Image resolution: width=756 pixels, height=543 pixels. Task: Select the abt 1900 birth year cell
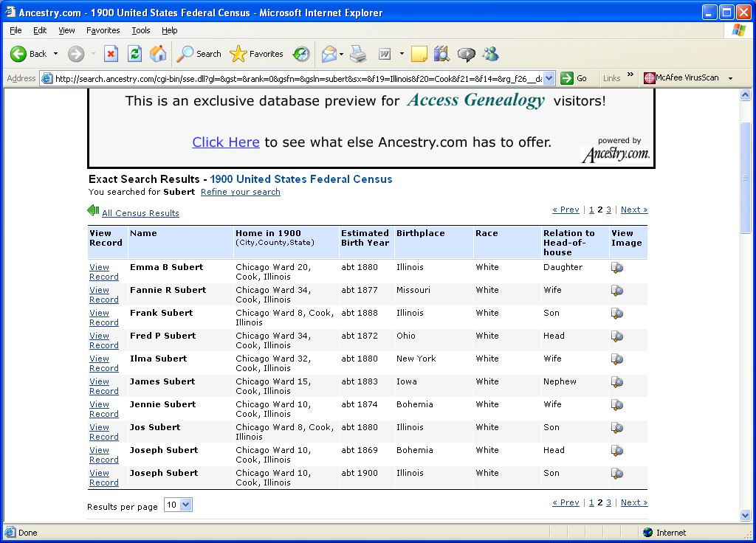coord(360,473)
